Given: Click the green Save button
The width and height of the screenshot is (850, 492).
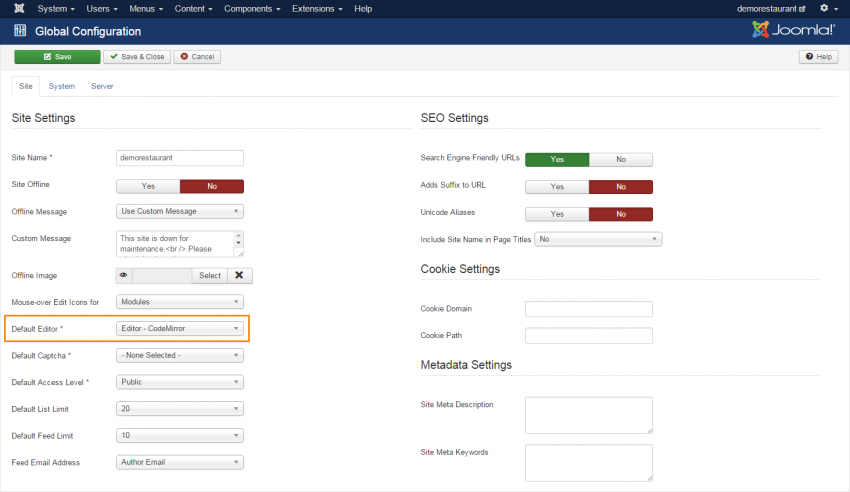Looking at the screenshot, I should [x=57, y=56].
